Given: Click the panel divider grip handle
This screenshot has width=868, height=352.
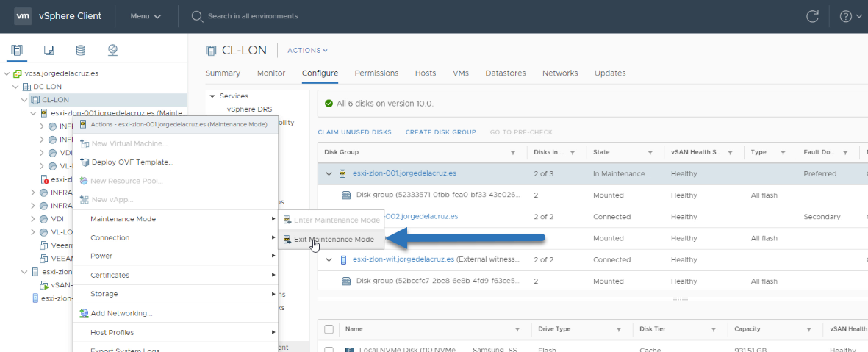Looking at the screenshot, I should tap(681, 299).
